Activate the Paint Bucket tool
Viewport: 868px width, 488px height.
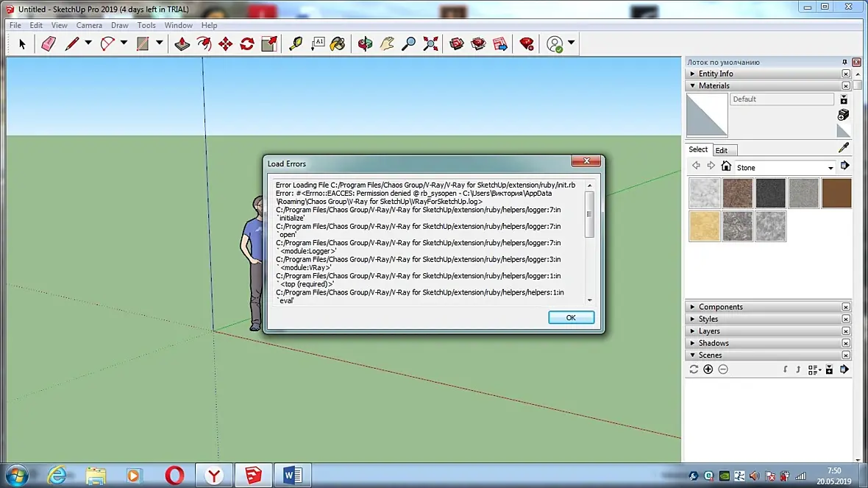pos(338,43)
